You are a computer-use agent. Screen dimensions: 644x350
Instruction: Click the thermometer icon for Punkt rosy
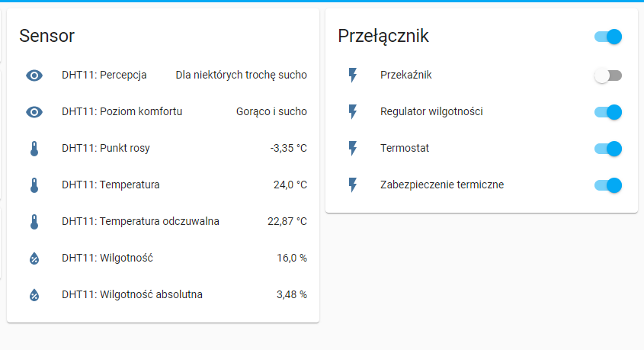(34, 149)
